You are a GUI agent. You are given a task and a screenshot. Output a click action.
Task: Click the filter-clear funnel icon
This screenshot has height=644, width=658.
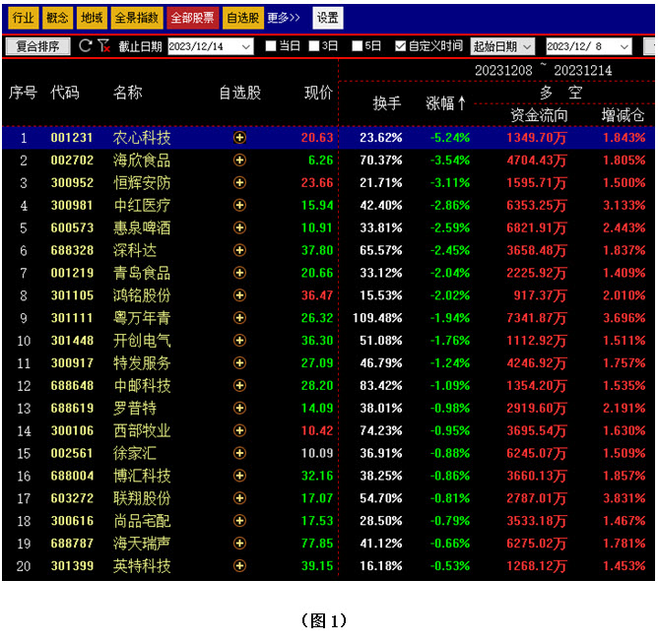(x=103, y=46)
